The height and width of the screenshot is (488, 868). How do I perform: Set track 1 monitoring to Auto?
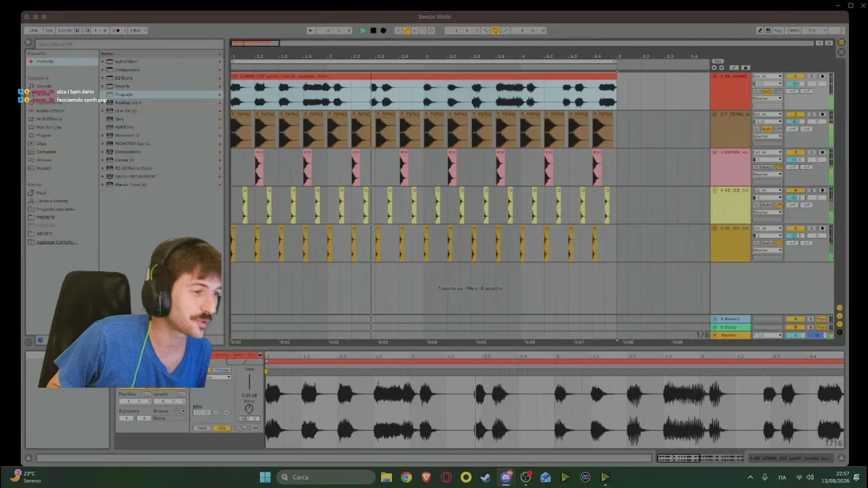767,91
